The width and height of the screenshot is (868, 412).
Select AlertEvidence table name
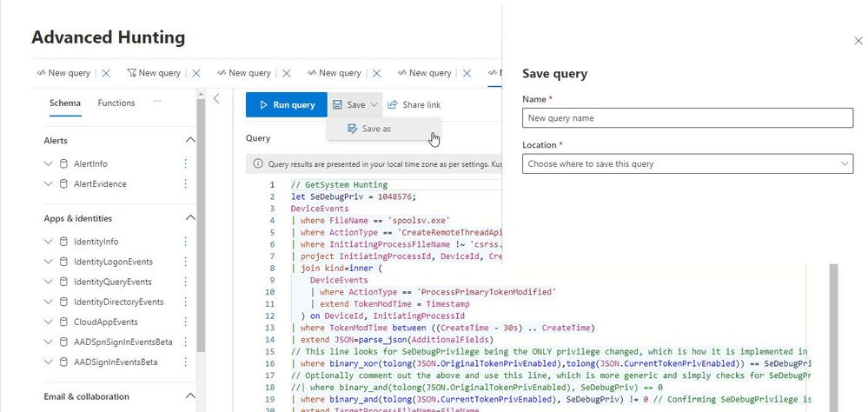coord(100,184)
